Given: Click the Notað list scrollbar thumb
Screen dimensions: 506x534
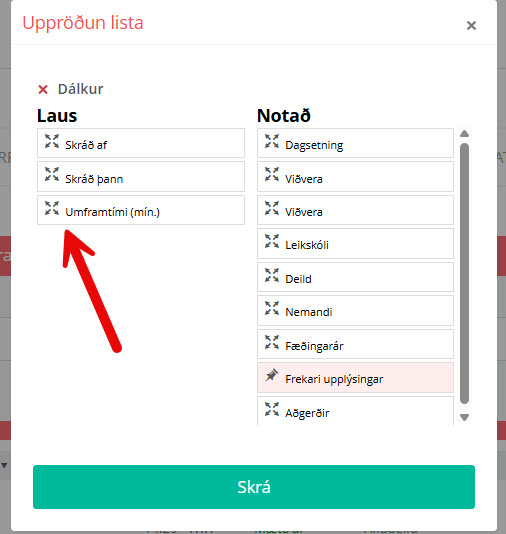Looking at the screenshot, I should [x=464, y=273].
